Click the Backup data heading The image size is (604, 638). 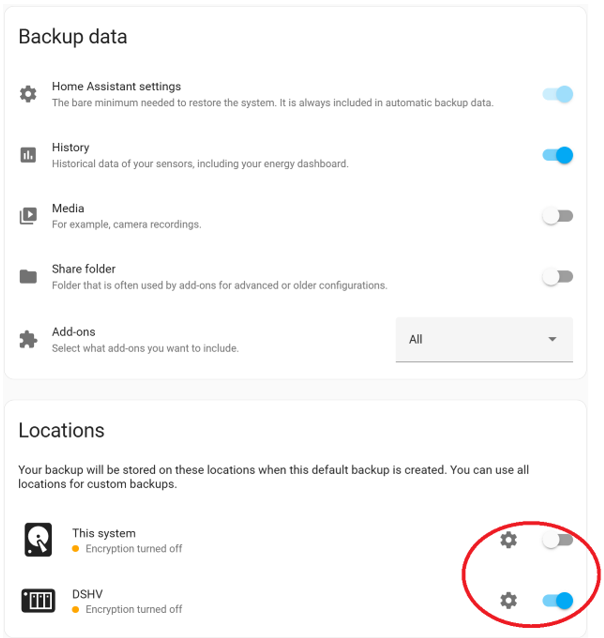coord(73,37)
